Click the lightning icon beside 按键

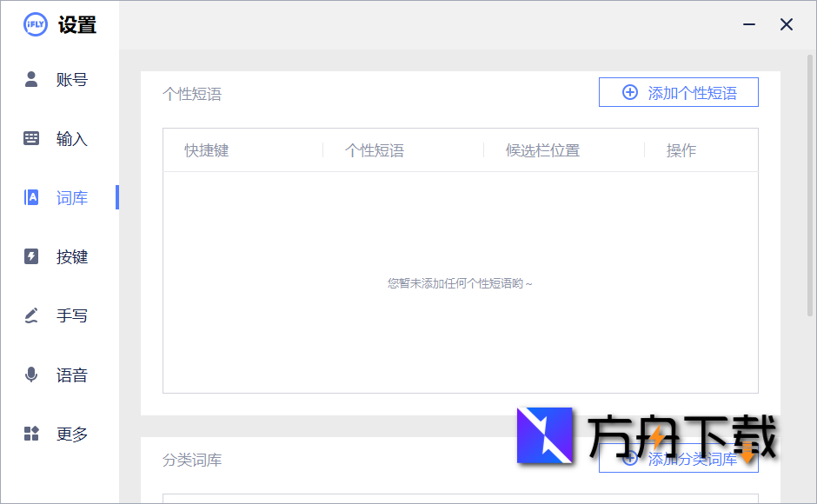point(32,256)
